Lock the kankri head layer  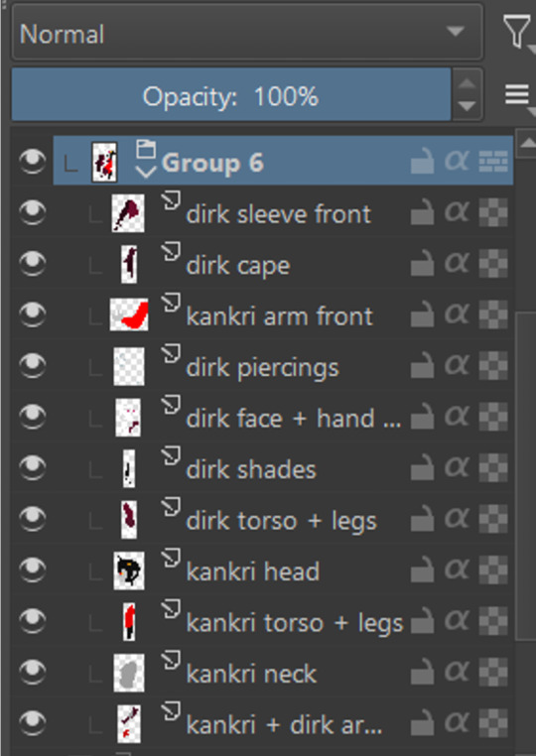click(x=422, y=569)
